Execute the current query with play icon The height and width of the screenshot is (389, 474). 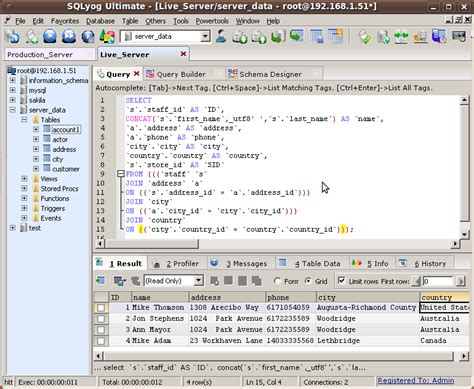50,36
